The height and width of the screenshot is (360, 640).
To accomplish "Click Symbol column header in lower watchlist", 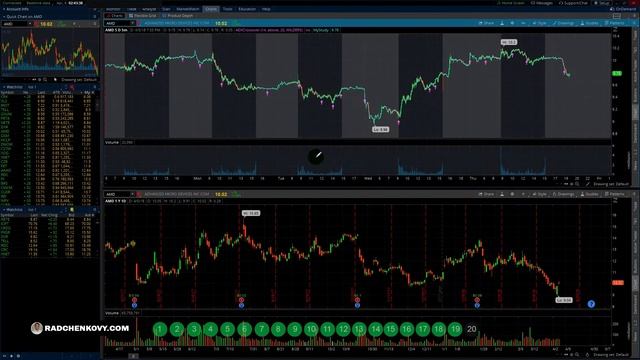I will 7,215.
